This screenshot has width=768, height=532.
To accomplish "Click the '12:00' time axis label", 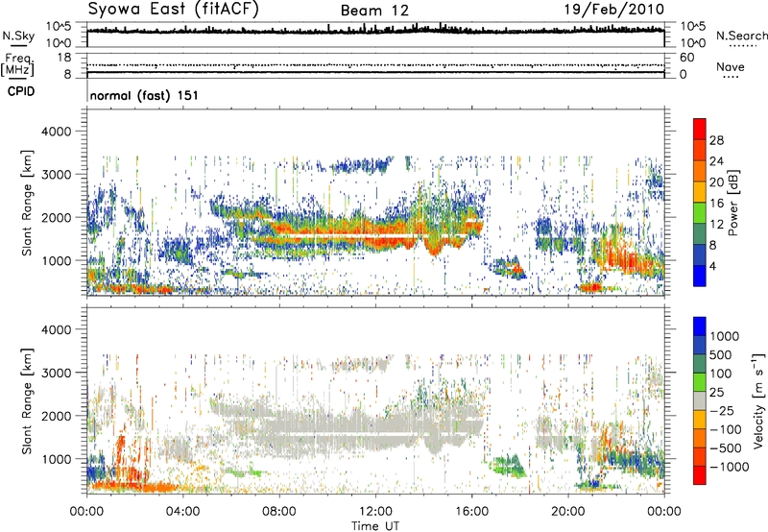I will point(375,512).
